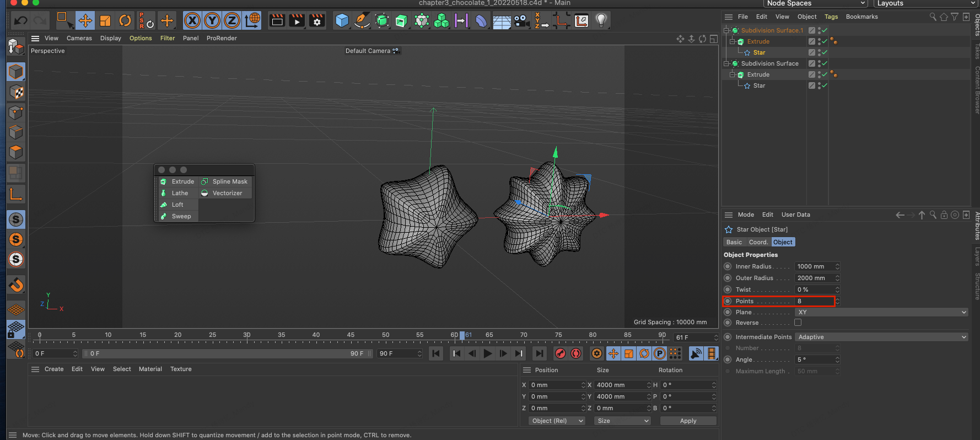Click the Extrude generator in floating palette

tap(177, 181)
